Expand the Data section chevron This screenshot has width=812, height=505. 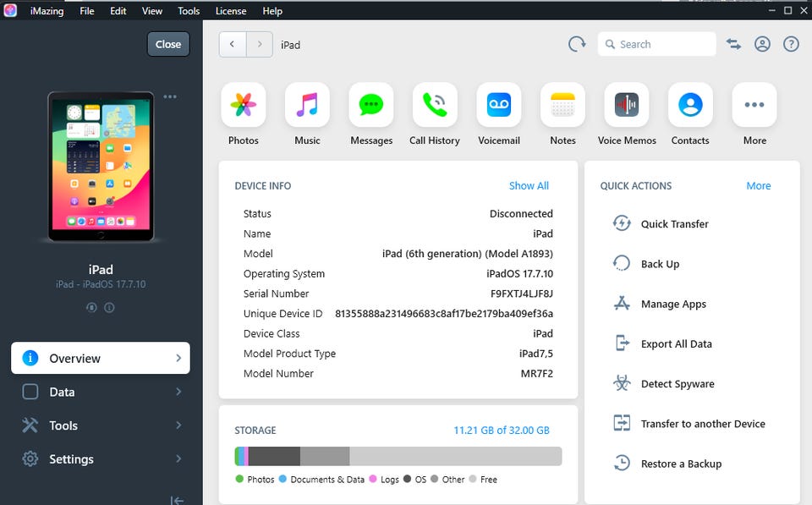(x=178, y=392)
